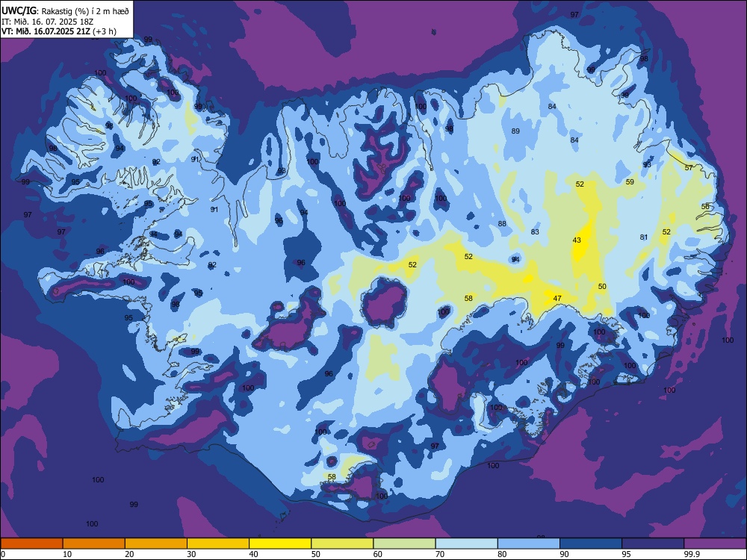The height and width of the screenshot is (560, 747).
Task: Click the "UWC/IG" title text
Action: click(x=19, y=10)
